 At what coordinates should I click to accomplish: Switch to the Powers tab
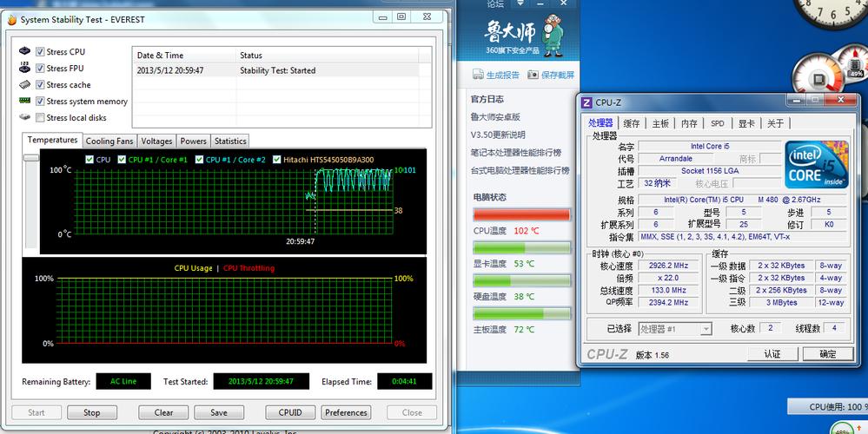coord(193,141)
